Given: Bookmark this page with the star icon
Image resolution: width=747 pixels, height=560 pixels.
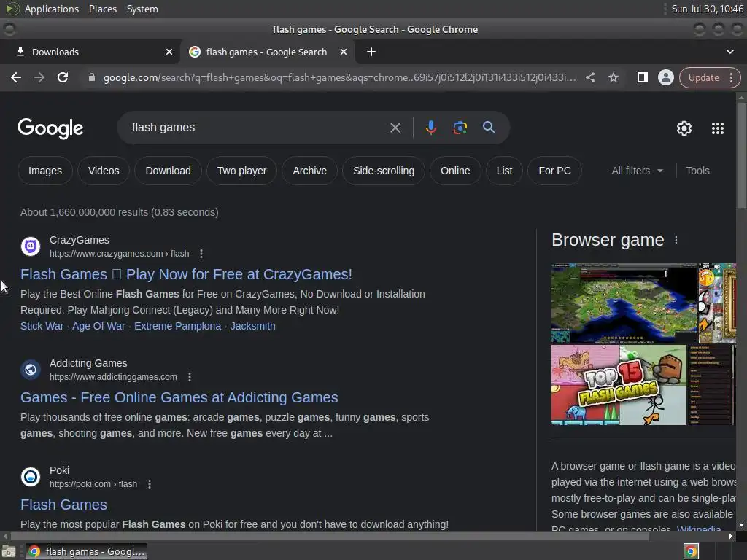Looking at the screenshot, I should (x=613, y=77).
